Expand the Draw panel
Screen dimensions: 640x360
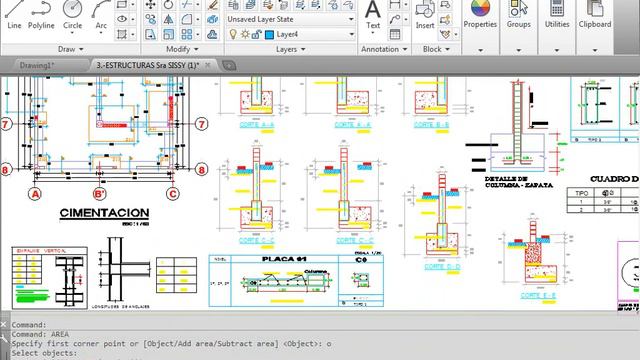(71, 49)
